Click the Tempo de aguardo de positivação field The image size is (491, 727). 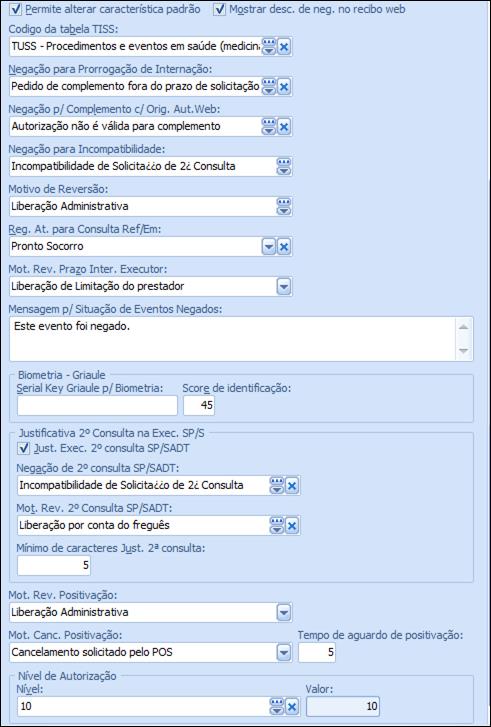[x=317, y=653]
